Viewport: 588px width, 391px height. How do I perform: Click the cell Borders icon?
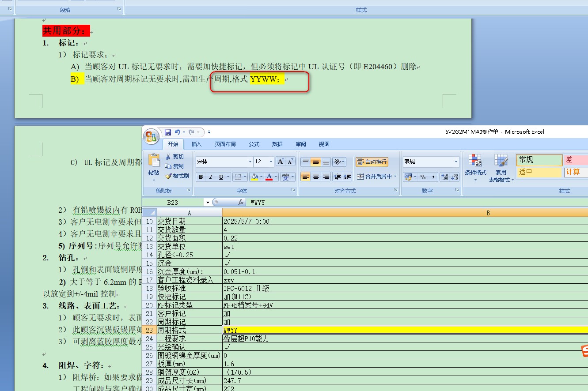click(x=238, y=177)
